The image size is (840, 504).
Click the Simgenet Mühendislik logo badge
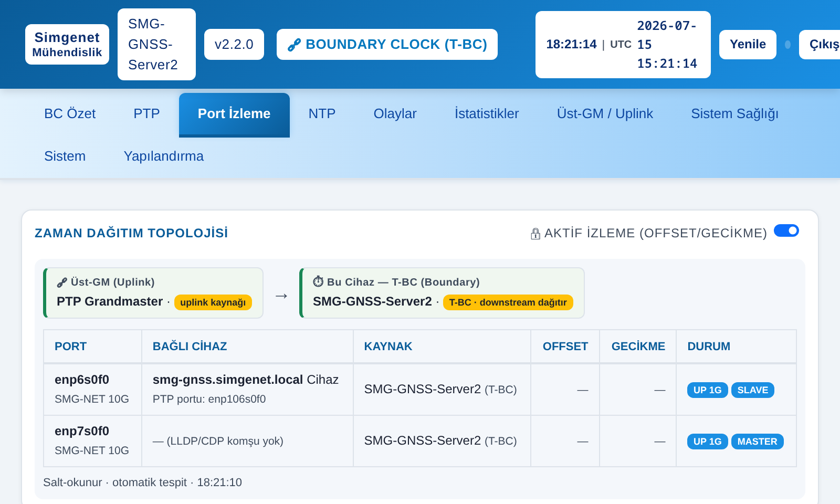[x=67, y=45]
